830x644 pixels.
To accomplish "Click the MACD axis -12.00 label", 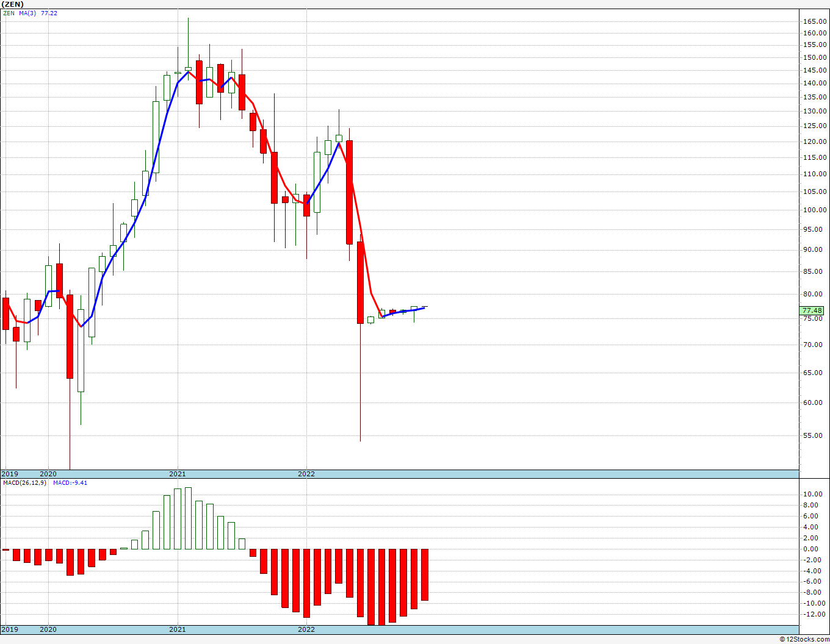I will point(815,614).
